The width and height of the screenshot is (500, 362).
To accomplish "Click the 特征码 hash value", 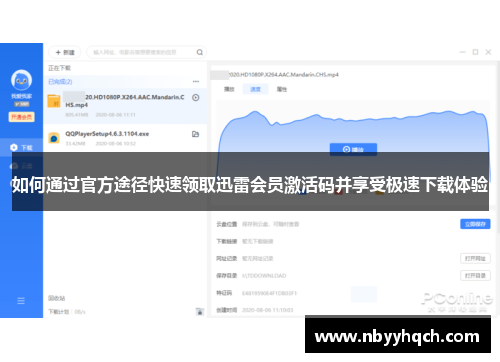I will (269, 293).
